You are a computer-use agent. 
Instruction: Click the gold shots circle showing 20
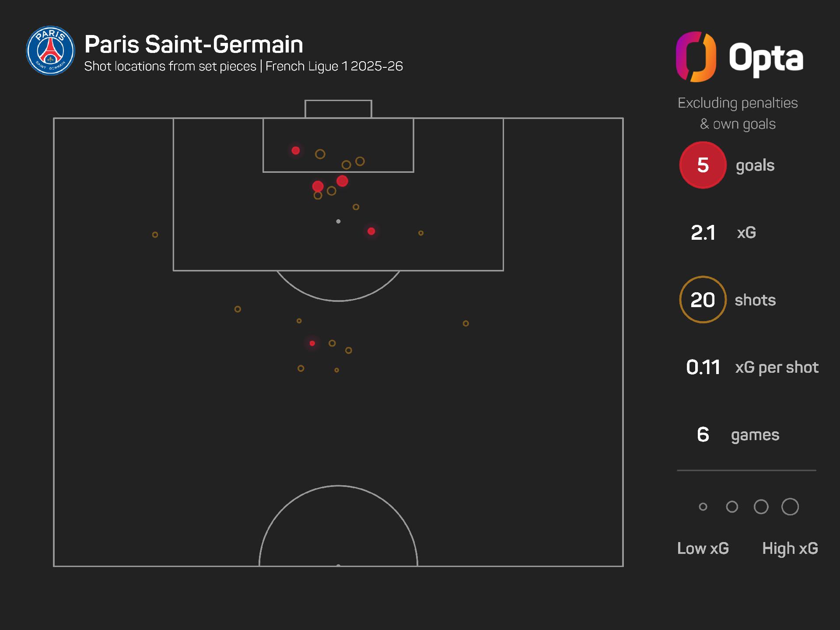[x=703, y=300]
